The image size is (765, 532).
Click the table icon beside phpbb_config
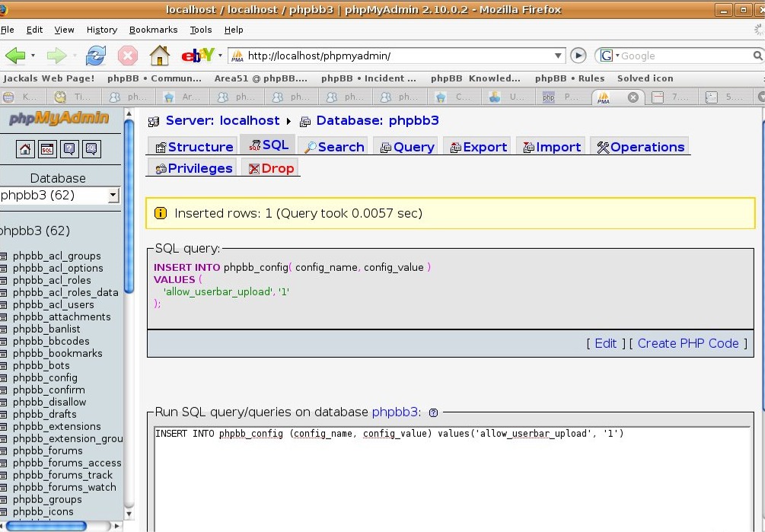[3, 378]
